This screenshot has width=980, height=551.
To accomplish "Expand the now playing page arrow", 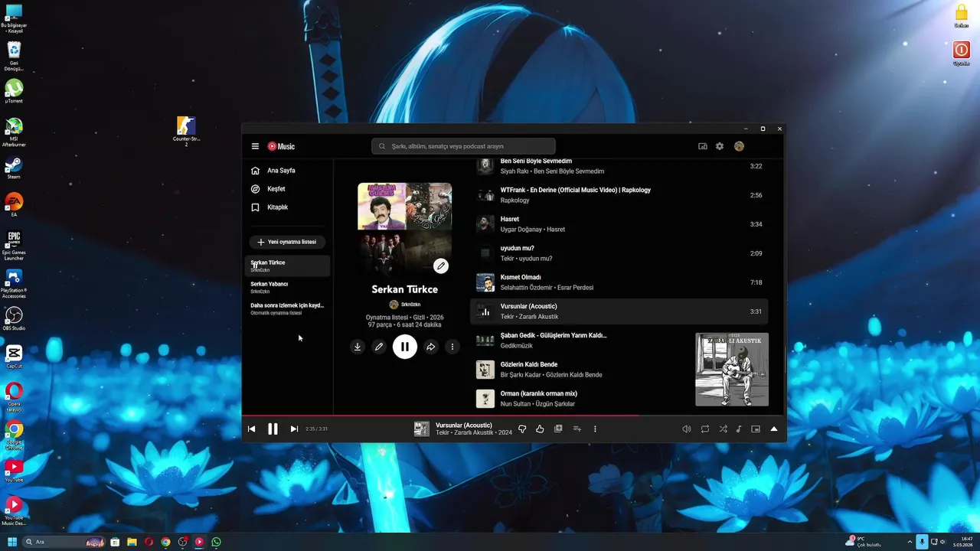I will [x=774, y=429].
